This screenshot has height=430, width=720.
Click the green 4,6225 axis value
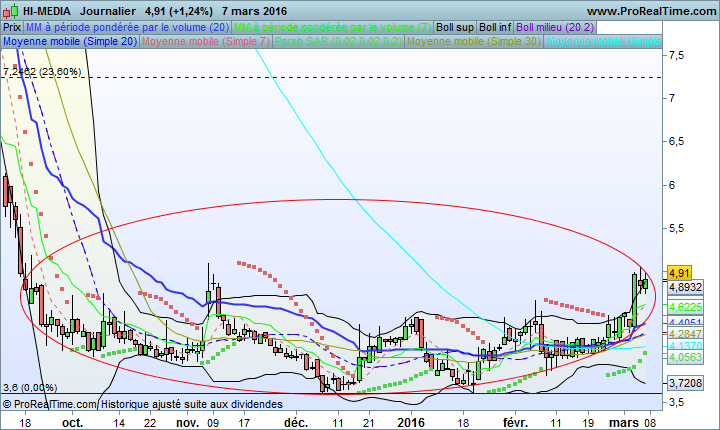685,307
